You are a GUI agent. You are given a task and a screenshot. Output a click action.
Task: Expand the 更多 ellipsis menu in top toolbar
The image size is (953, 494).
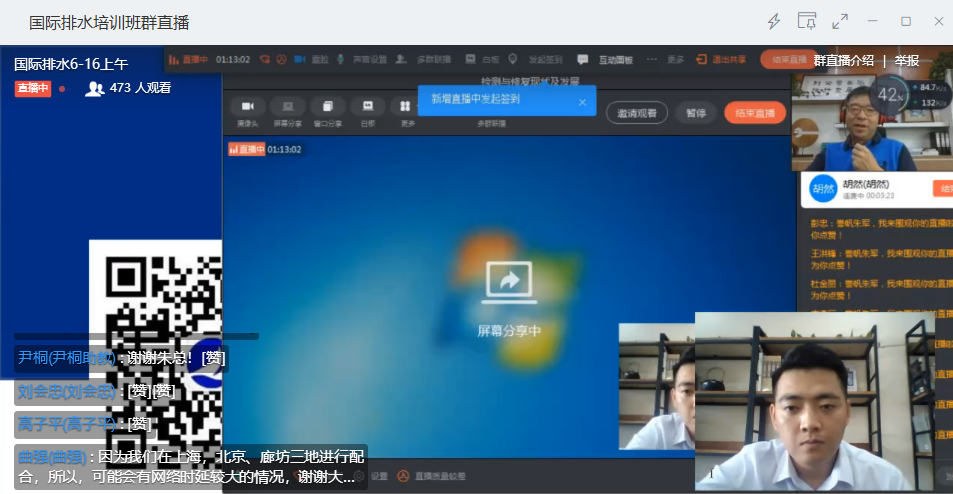pyautogui.click(x=654, y=60)
